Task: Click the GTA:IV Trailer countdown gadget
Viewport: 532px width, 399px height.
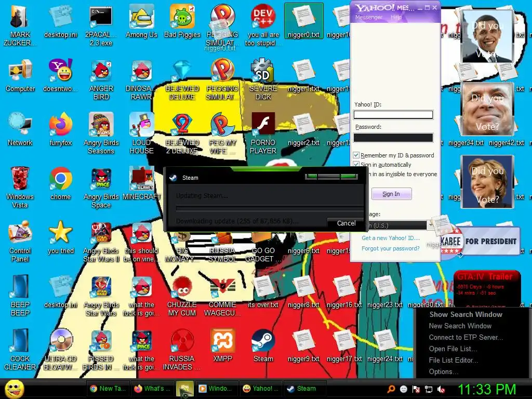Action: [487, 288]
